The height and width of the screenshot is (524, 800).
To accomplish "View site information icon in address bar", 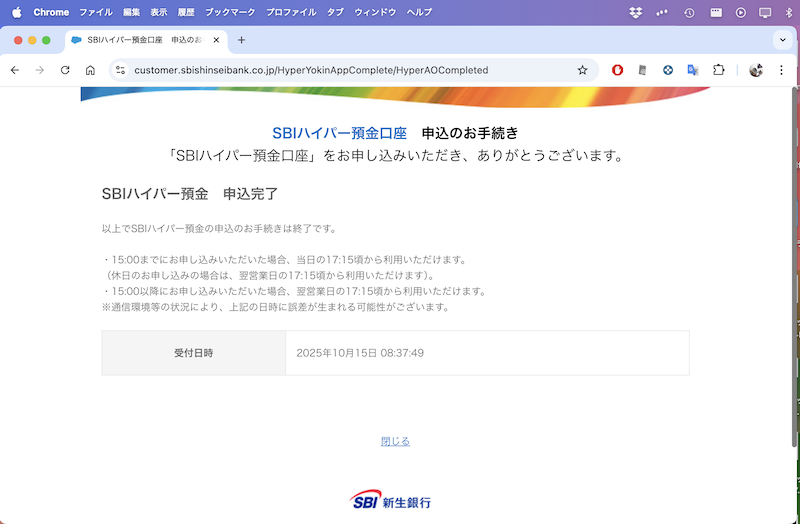I will coord(120,70).
